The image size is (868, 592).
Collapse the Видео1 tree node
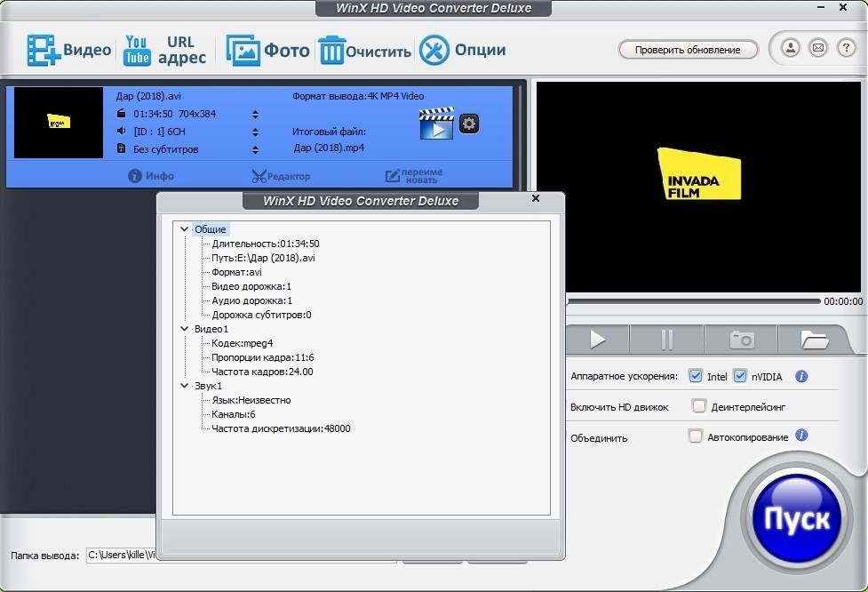184,328
